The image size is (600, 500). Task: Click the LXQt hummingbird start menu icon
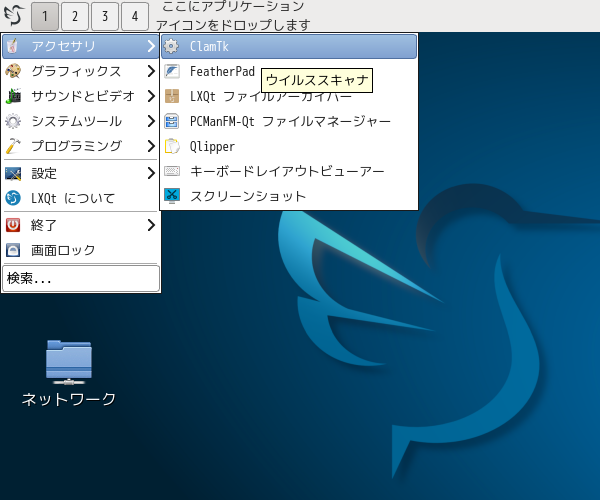pos(14,15)
